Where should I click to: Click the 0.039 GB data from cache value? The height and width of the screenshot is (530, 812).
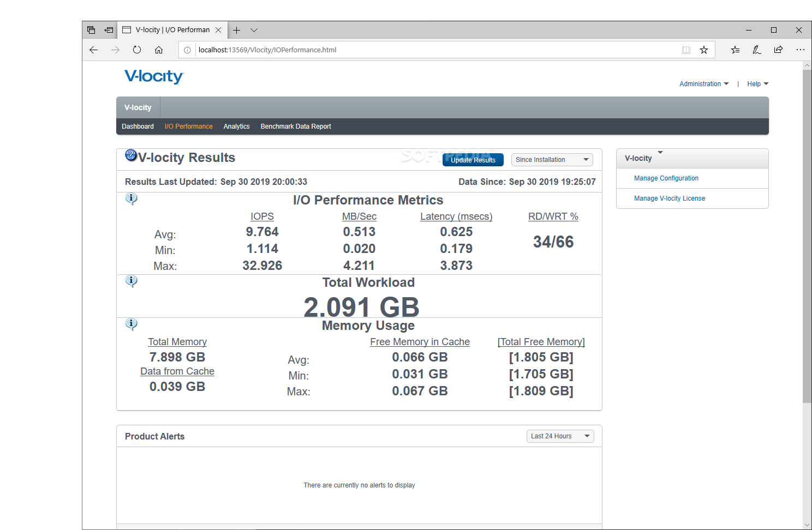pos(177,387)
